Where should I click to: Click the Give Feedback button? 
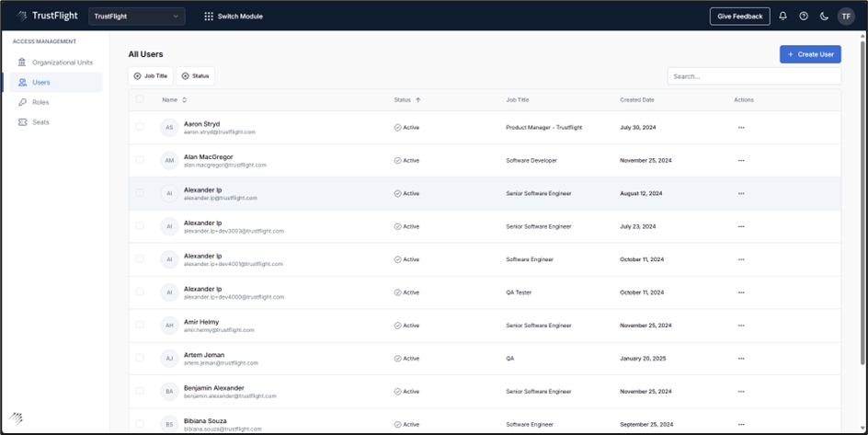(739, 17)
